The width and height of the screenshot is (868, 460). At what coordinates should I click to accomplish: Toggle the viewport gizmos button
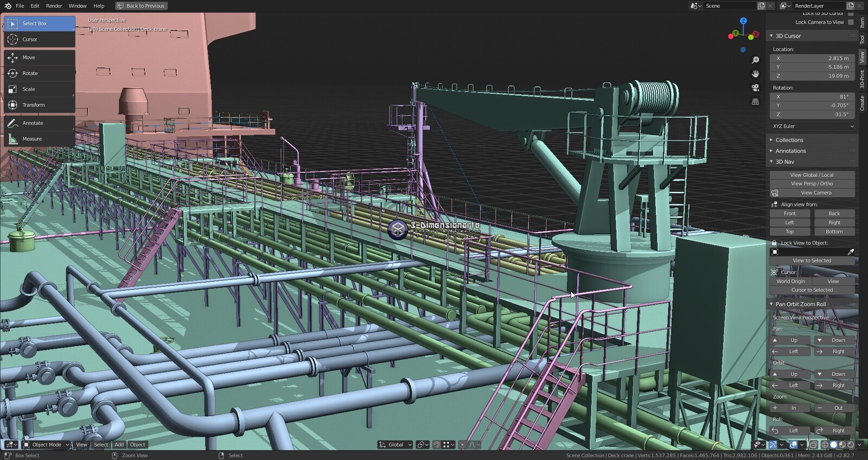(773, 444)
